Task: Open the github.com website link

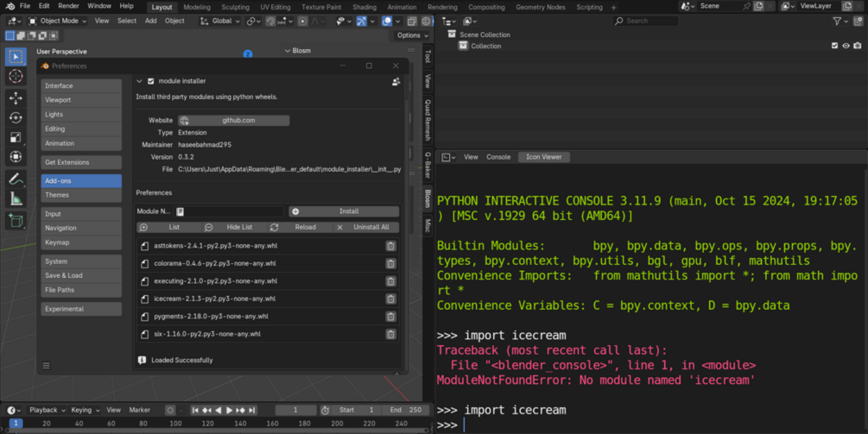Action: (233, 121)
